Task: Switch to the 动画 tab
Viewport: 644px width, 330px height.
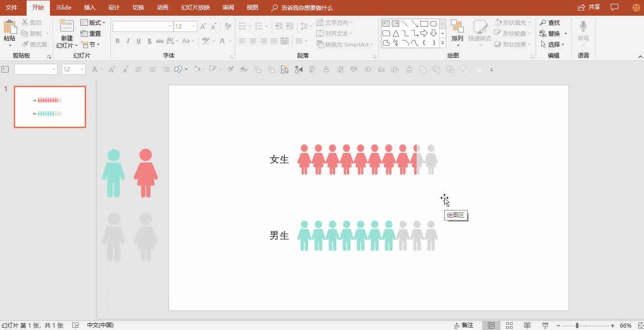Action: [x=162, y=8]
